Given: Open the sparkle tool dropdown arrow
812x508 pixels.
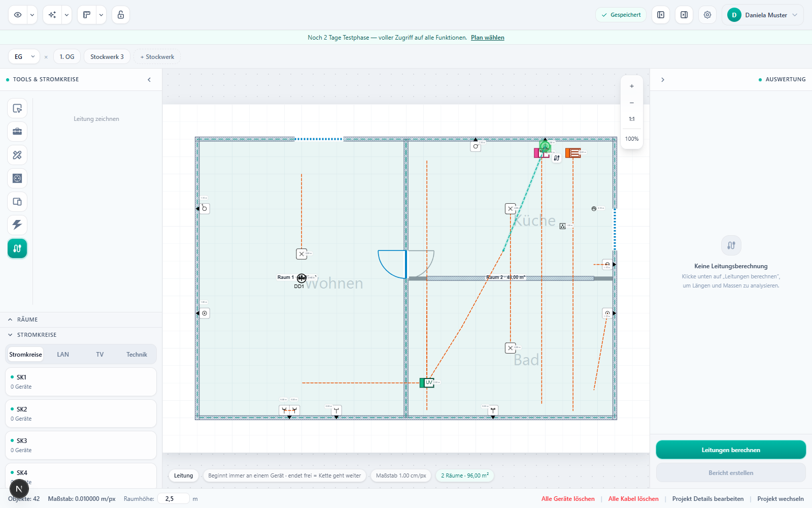Looking at the screenshot, I should (x=66, y=15).
